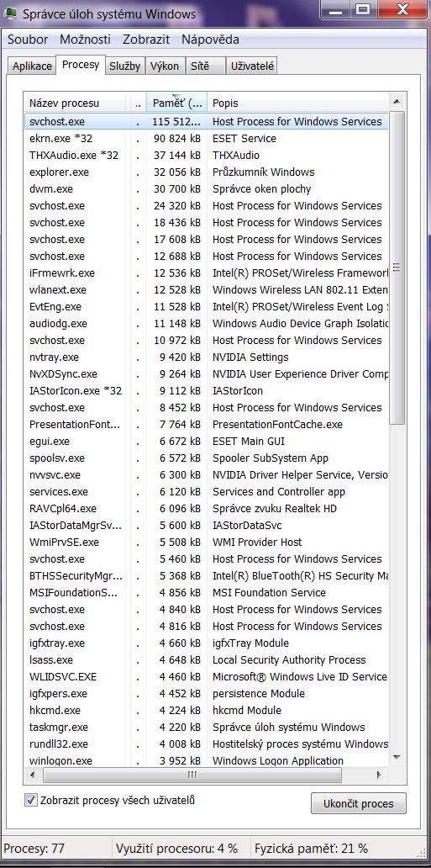Image resolution: width=431 pixels, height=868 pixels.
Task: Click the horizontal scrollbar right arrow
Action: [x=380, y=775]
